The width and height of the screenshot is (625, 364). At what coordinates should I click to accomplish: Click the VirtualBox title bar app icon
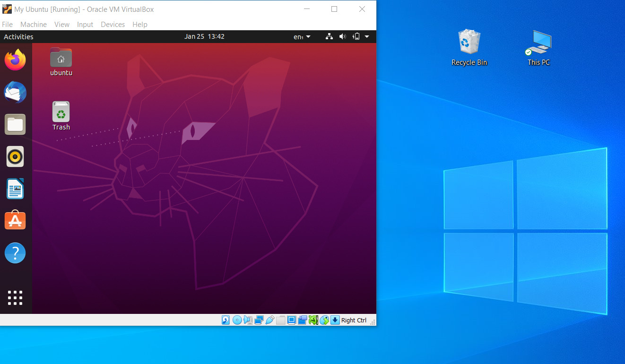[7, 9]
